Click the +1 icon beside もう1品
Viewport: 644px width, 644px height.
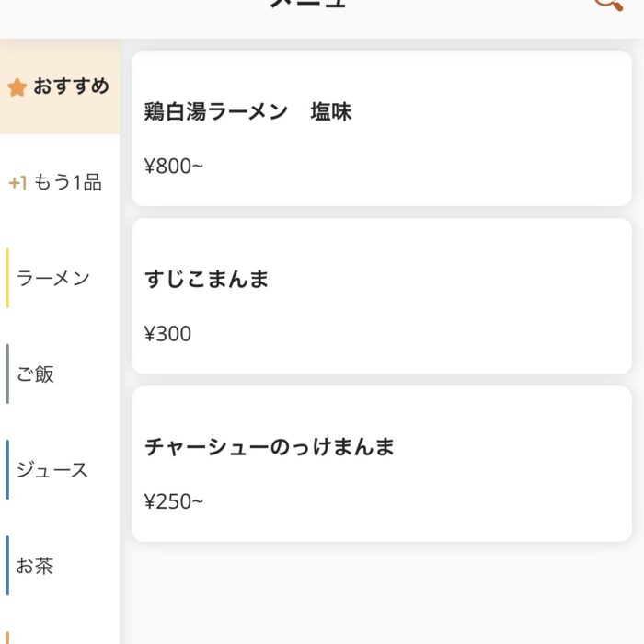pos(17,183)
